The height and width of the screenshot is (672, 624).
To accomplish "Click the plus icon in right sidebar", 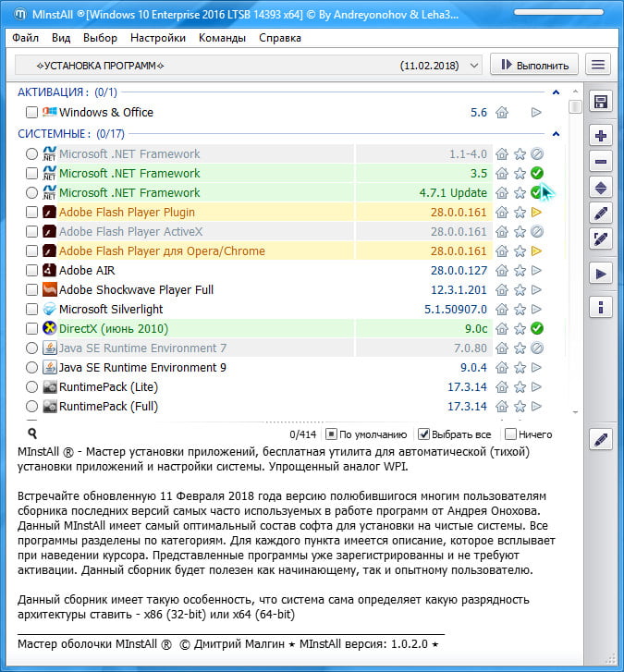I will [x=601, y=136].
